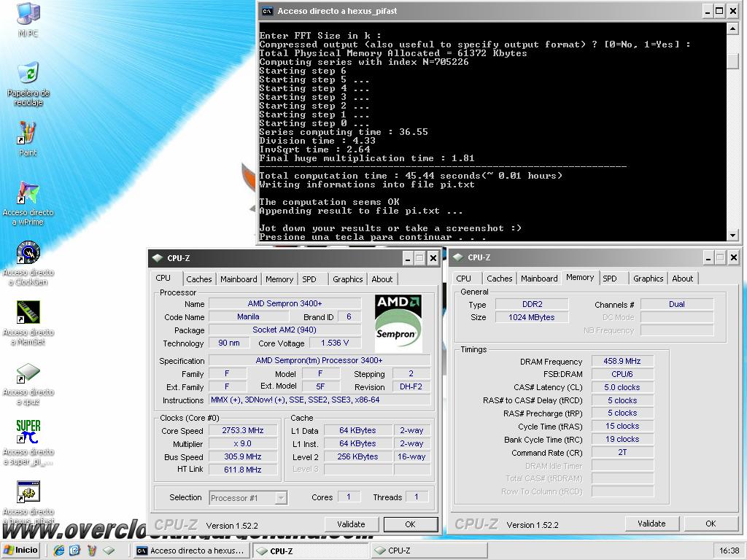The height and width of the screenshot is (560, 747).
Task: Click the CPU-Z quick launch icon
Action: click(x=109, y=551)
